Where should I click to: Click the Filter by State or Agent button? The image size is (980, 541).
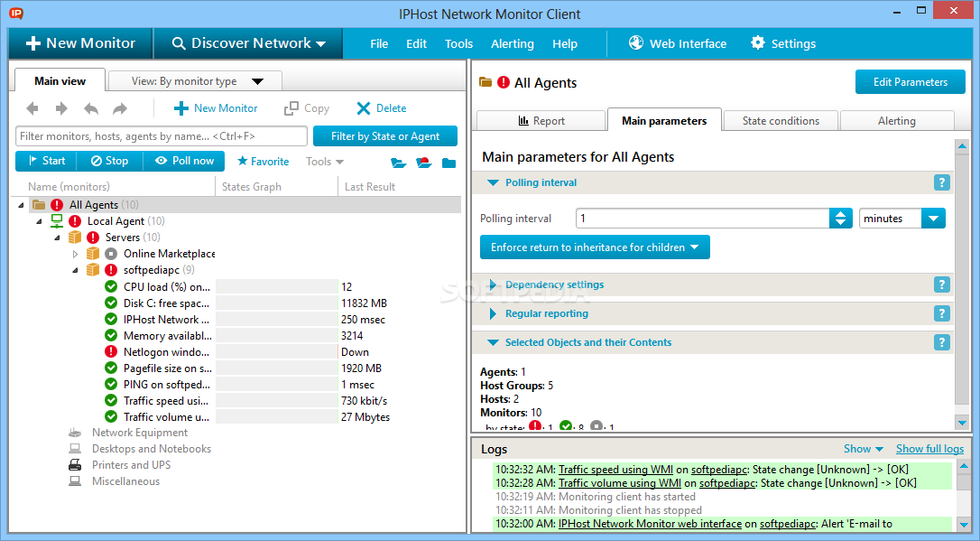[385, 136]
